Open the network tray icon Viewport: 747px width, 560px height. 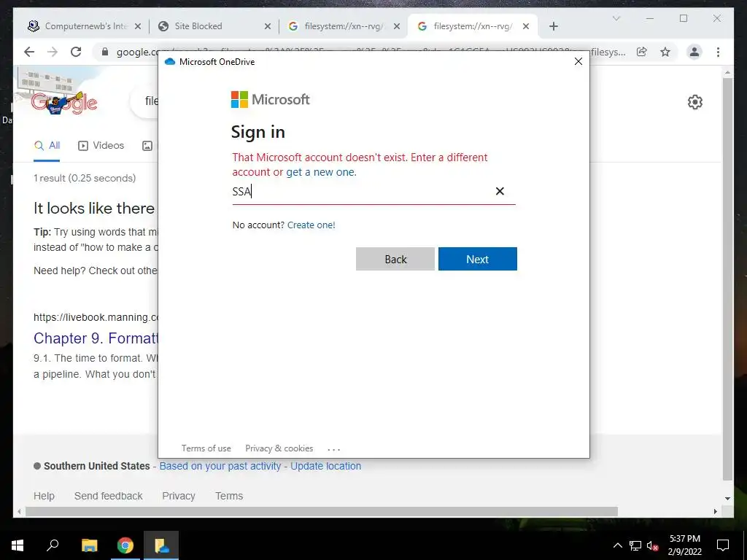[x=635, y=545]
